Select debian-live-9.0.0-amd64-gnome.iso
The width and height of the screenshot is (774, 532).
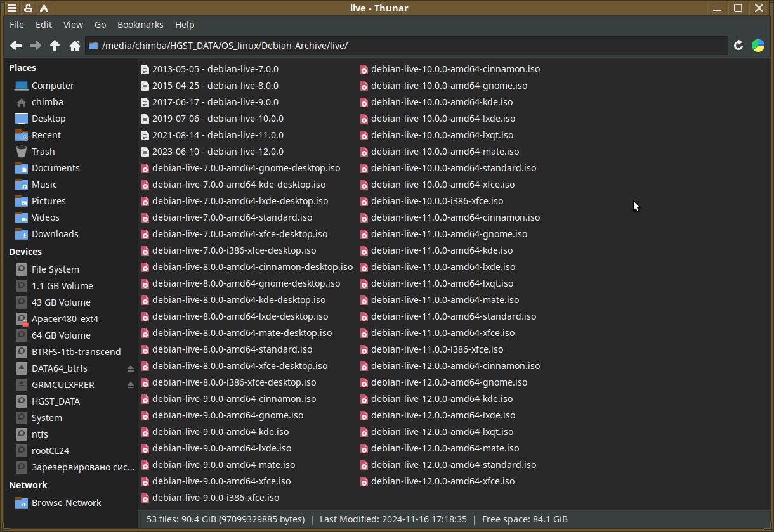222,415
